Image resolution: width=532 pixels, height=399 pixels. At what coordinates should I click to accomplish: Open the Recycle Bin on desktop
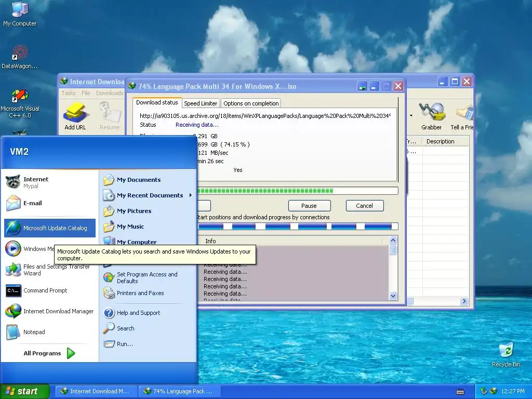(x=506, y=355)
